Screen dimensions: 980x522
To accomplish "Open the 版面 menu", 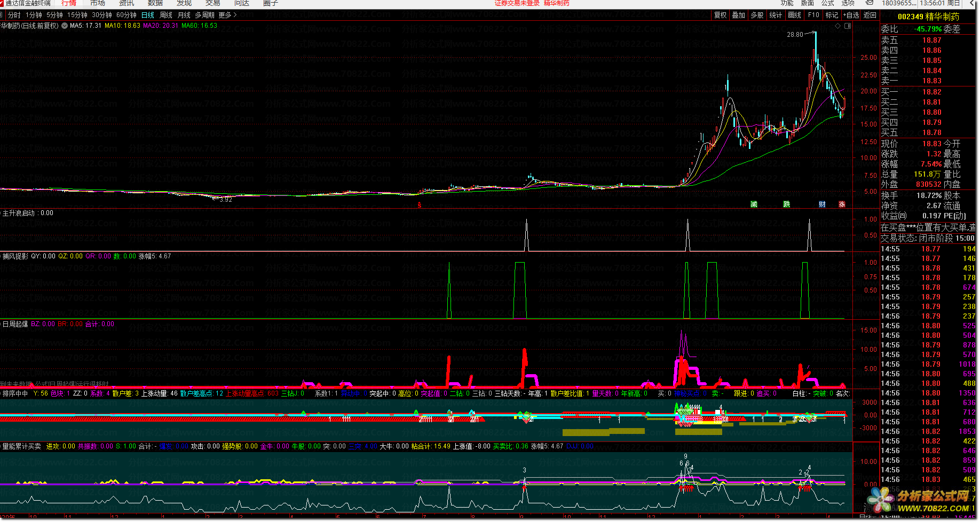I will [x=808, y=3].
